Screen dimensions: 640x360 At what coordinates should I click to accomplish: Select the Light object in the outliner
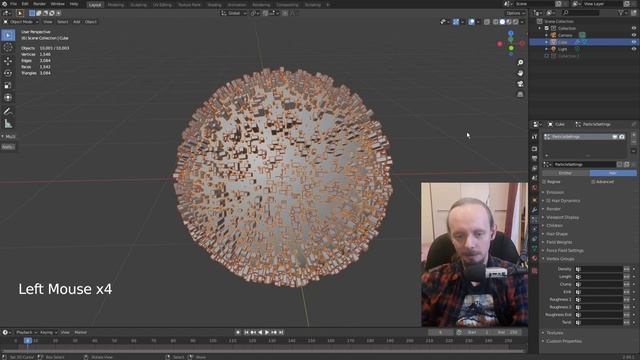(562, 49)
